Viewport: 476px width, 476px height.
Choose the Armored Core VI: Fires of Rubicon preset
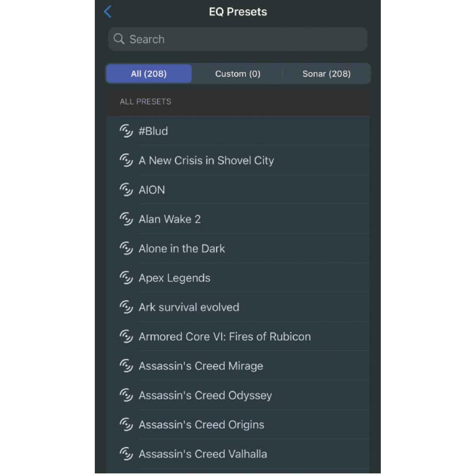coord(225,337)
